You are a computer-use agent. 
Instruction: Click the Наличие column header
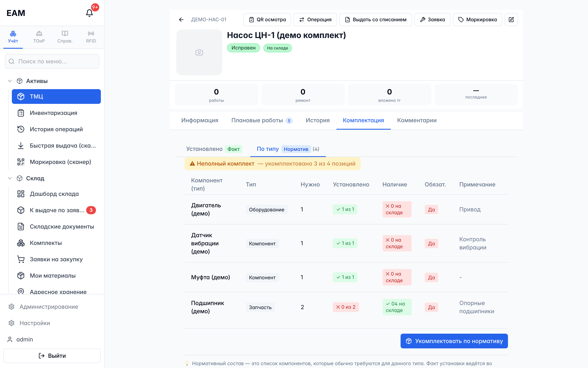click(x=395, y=184)
